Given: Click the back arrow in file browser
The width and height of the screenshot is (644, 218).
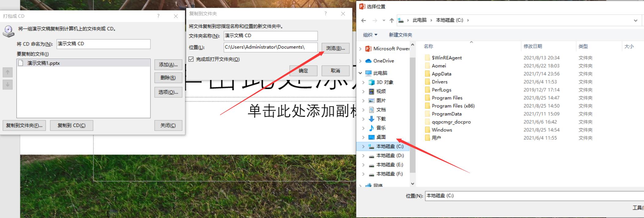Looking at the screenshot, I should pyautogui.click(x=364, y=20).
